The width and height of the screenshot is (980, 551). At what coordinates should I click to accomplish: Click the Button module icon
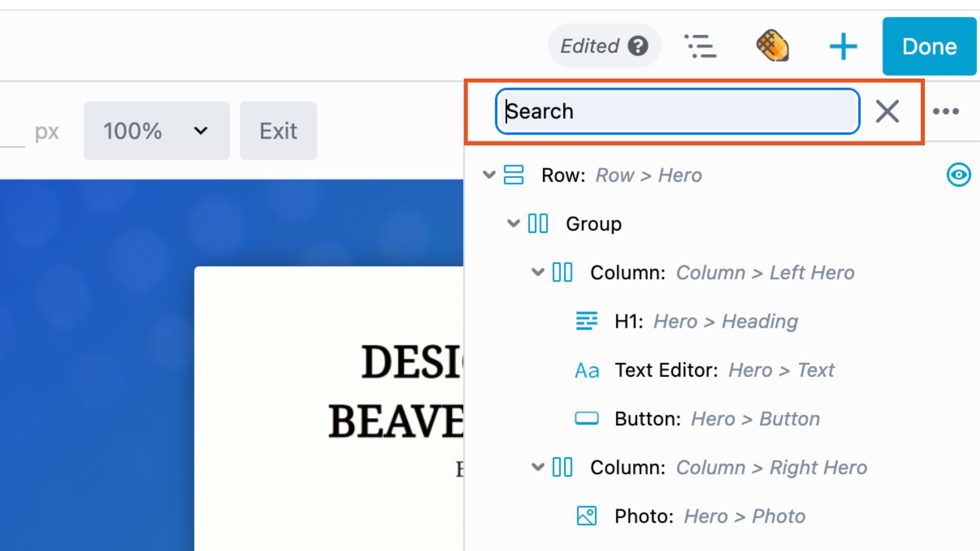click(586, 419)
